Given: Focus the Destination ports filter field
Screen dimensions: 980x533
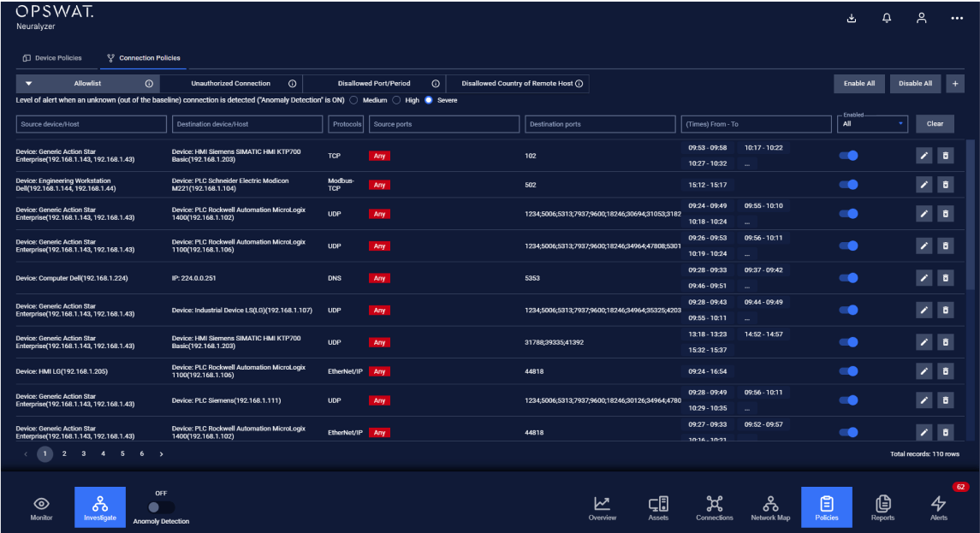Looking at the screenshot, I should pos(600,124).
